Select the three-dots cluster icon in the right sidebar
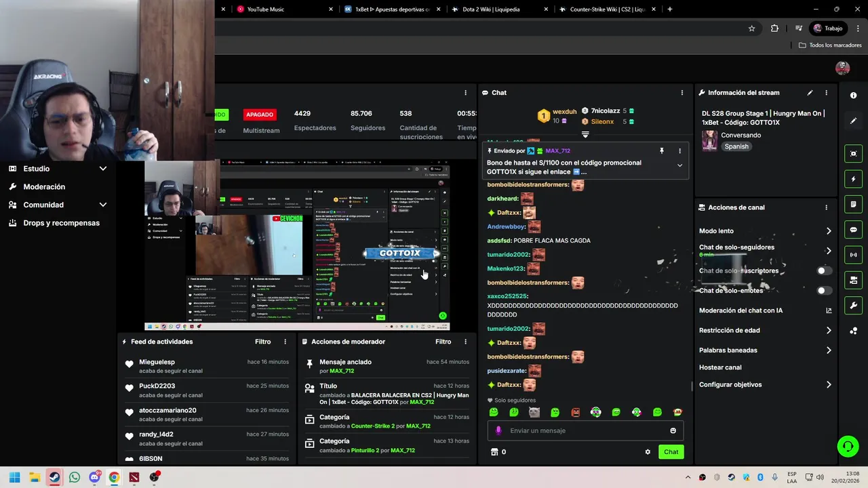This screenshot has width=868, height=488. pyautogui.click(x=853, y=331)
